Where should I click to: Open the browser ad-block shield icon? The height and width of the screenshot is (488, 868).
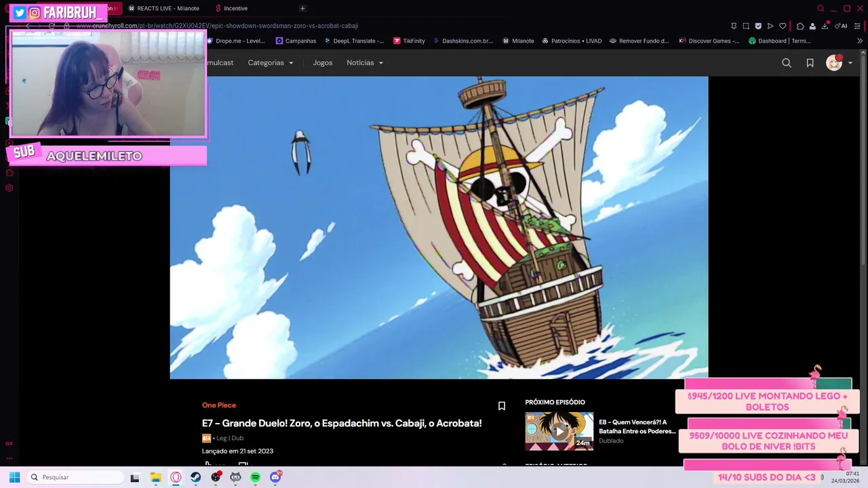(758, 26)
